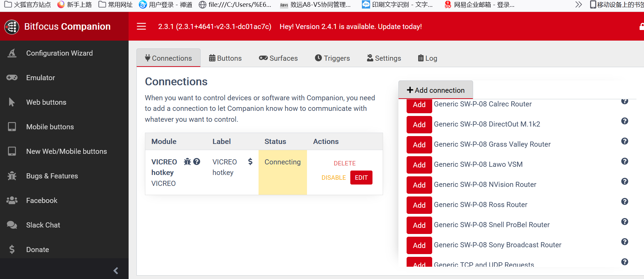Click the bug icon next to VICREO module
Screen dimensions: 644x279
click(187, 162)
